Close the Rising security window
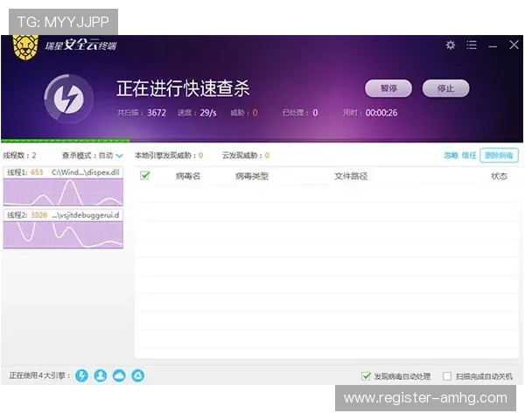Viewport: 525px width, 420px height. pos(514,45)
